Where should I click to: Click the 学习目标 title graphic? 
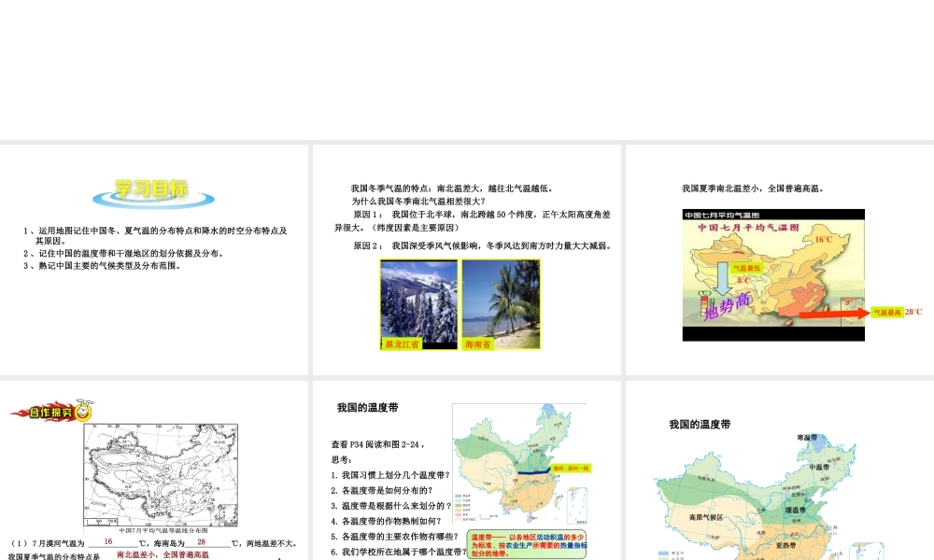click(x=153, y=193)
